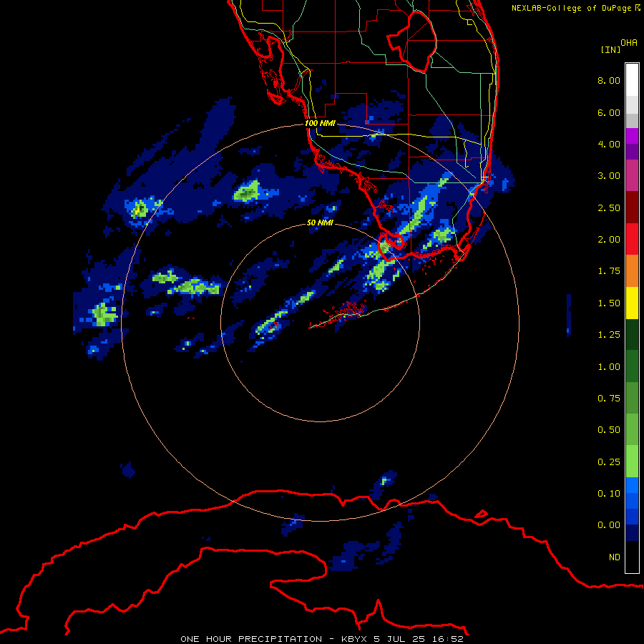Click the 0.00 legend value
The image size is (644, 644).
coord(609,525)
